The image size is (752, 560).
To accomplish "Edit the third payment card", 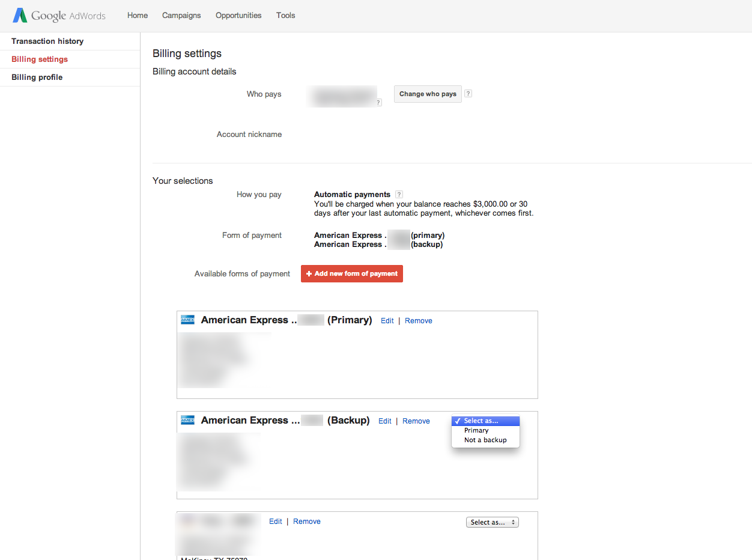I will 276,522.
